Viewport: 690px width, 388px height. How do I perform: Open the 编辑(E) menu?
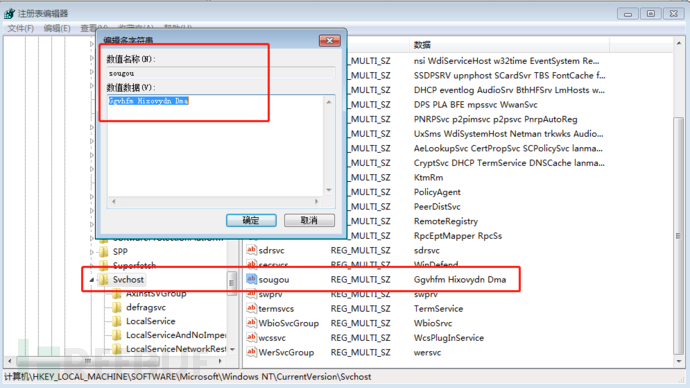click(x=57, y=28)
